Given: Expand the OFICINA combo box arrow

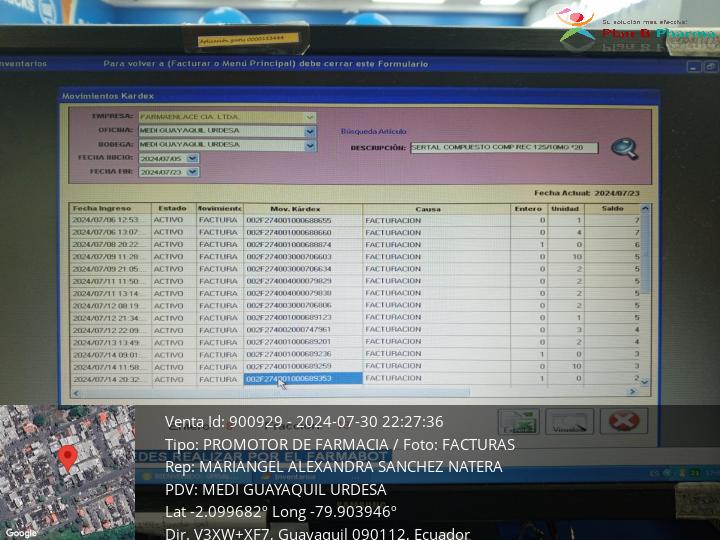Looking at the screenshot, I should [x=310, y=131].
